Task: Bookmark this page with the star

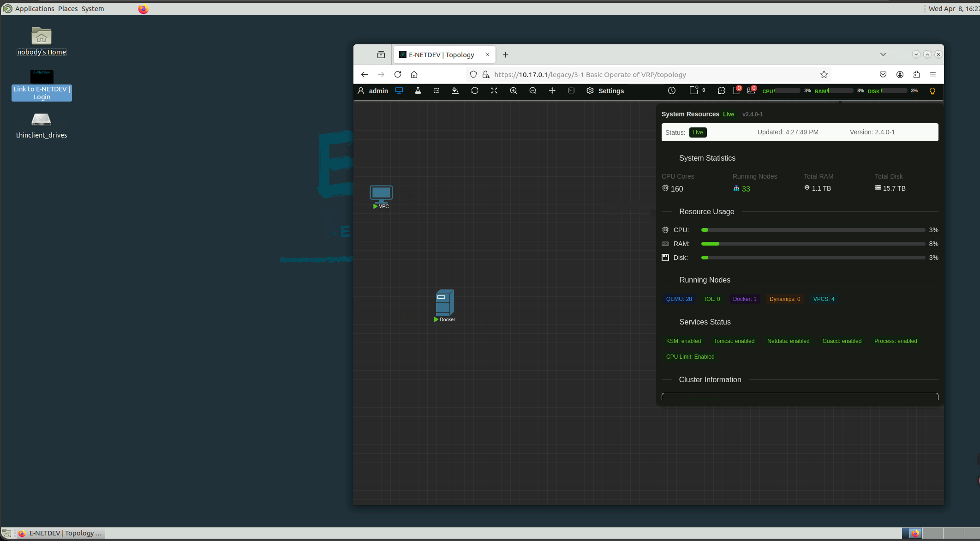Action: coord(824,74)
